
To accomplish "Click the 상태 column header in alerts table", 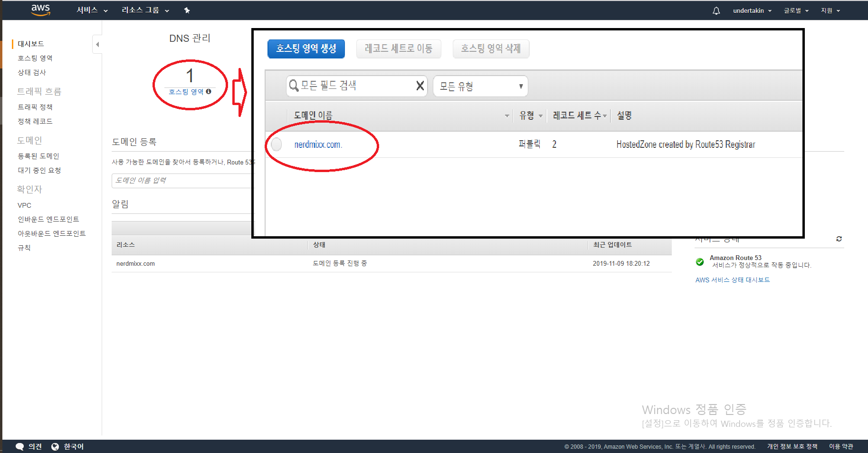I will [x=319, y=245].
